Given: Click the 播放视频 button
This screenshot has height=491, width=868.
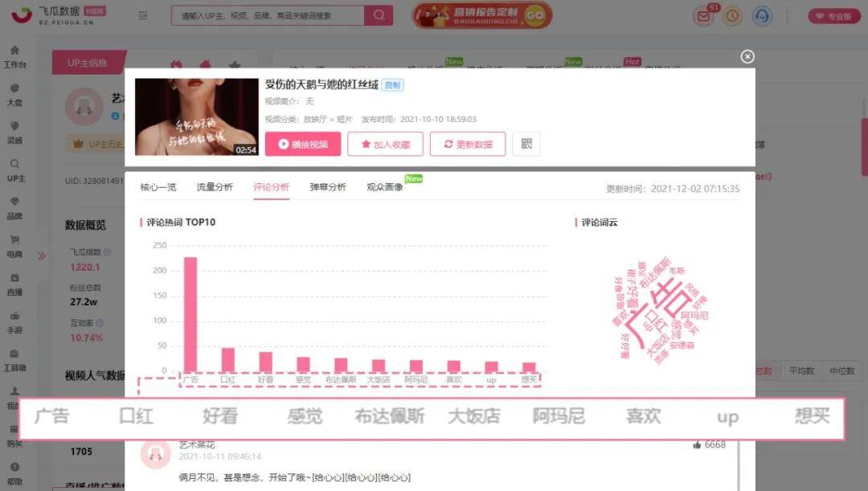Looking at the screenshot, I should click(303, 144).
